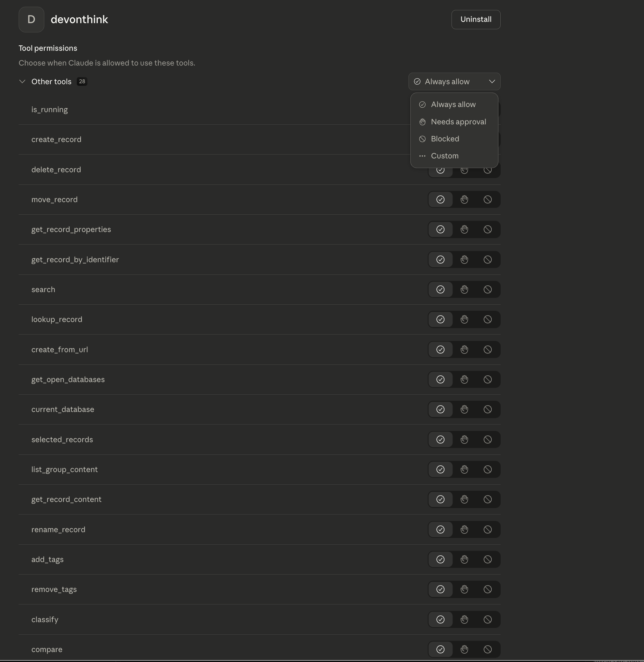The image size is (644, 662).
Task: Select Blocked in dropdown menu
Action: (x=445, y=139)
